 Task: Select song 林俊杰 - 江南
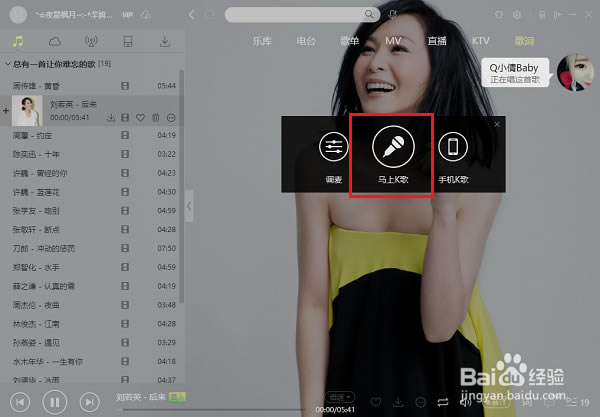(36, 324)
